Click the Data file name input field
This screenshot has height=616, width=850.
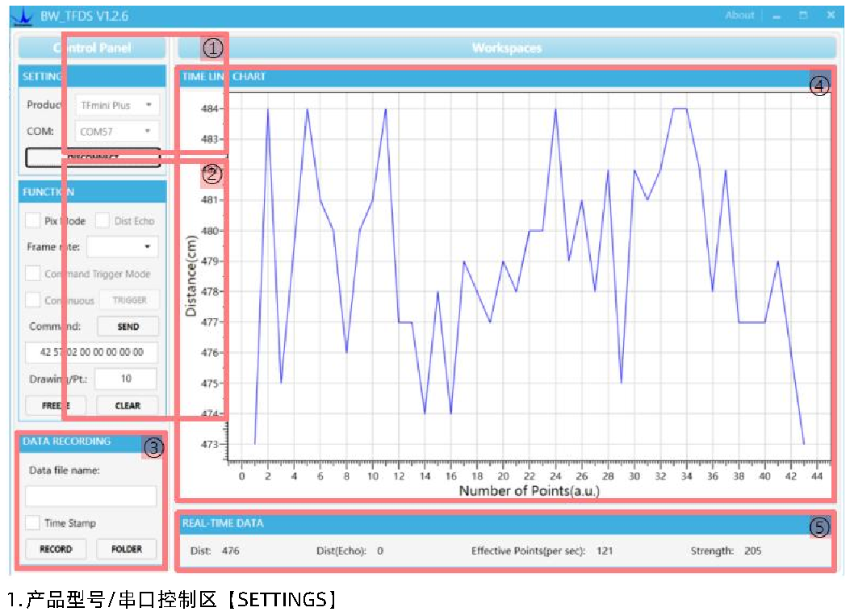tap(91, 497)
